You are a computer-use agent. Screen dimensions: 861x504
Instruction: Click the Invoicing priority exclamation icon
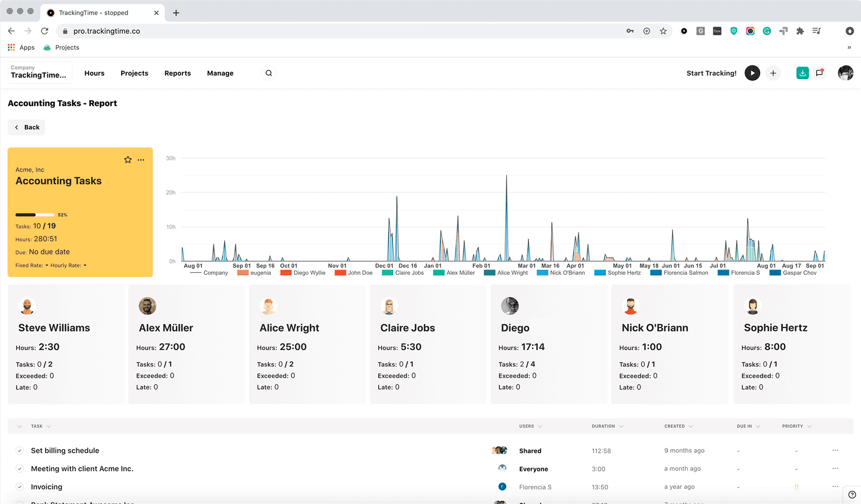pos(796,487)
